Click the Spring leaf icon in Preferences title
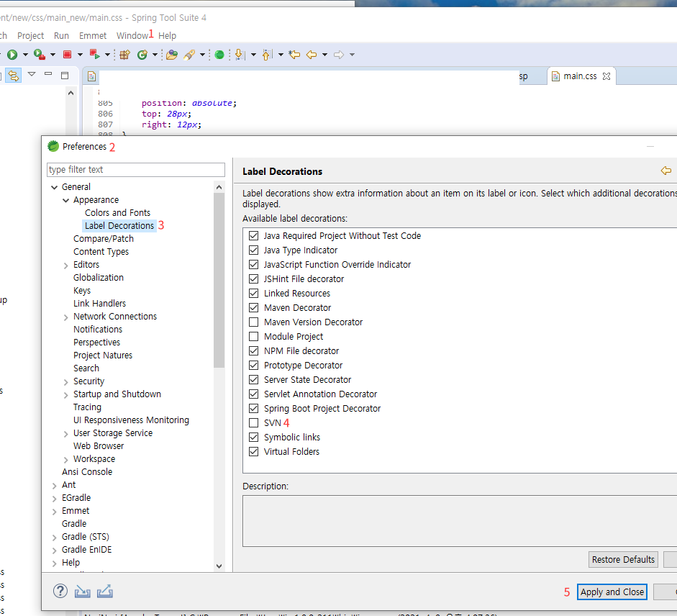The width and height of the screenshot is (677, 616). click(53, 146)
